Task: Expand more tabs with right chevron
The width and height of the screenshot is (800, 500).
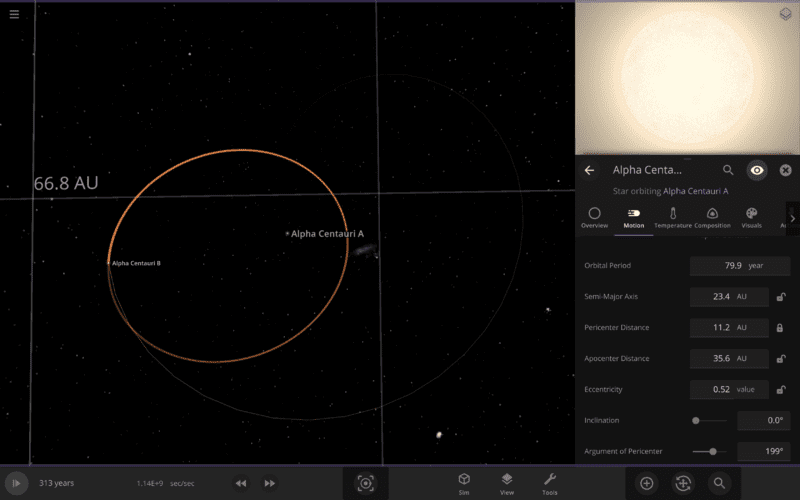Action: (x=792, y=218)
